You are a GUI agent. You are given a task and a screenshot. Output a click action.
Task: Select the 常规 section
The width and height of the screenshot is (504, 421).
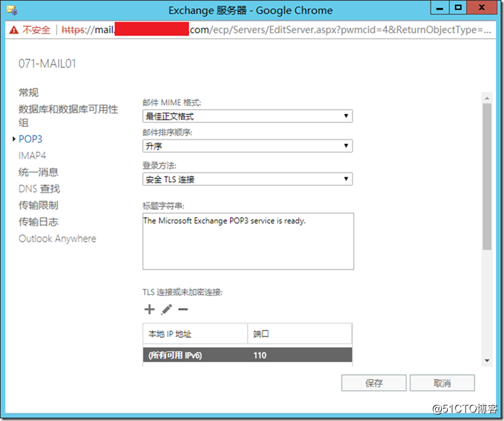pos(29,93)
